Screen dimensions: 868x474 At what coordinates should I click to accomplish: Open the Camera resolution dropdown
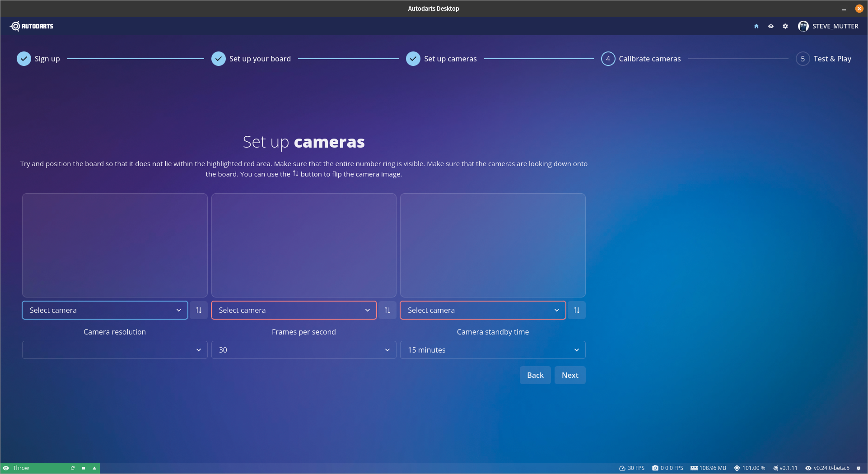(x=115, y=350)
